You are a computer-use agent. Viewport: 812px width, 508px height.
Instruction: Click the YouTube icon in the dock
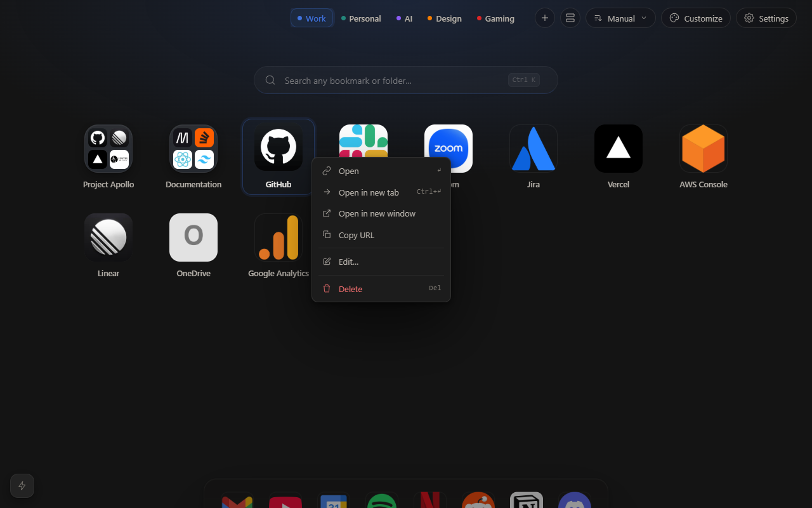285,500
